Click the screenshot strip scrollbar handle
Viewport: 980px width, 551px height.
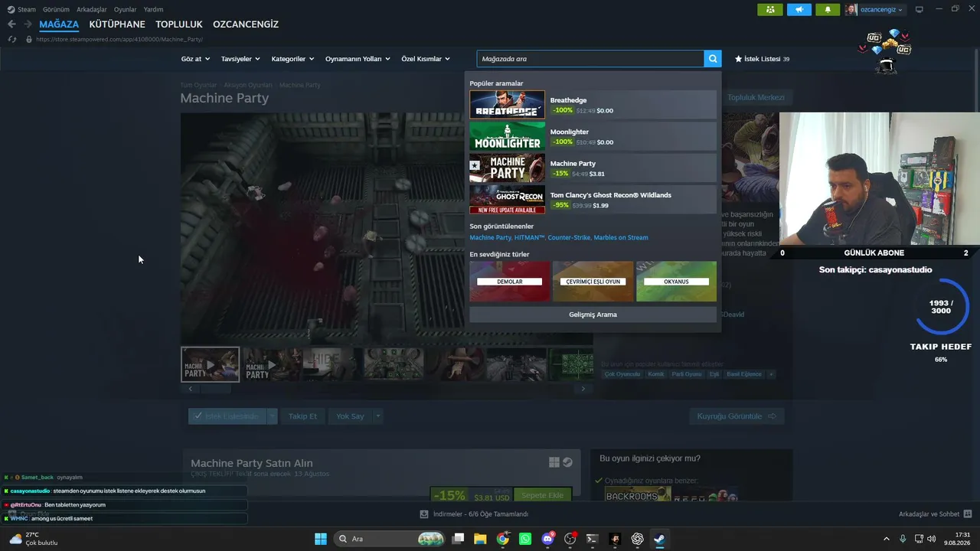215,389
